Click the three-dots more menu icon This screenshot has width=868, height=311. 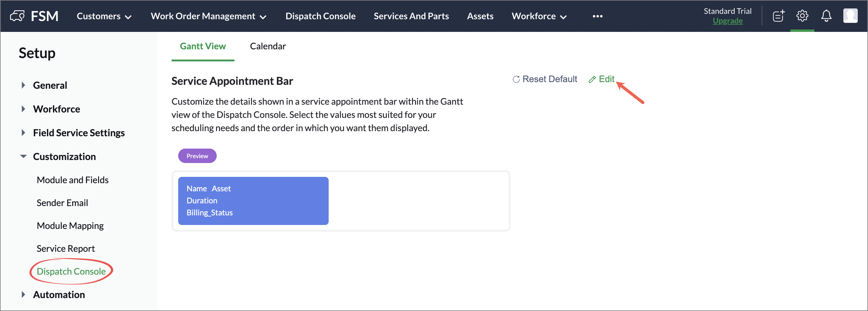pos(597,16)
